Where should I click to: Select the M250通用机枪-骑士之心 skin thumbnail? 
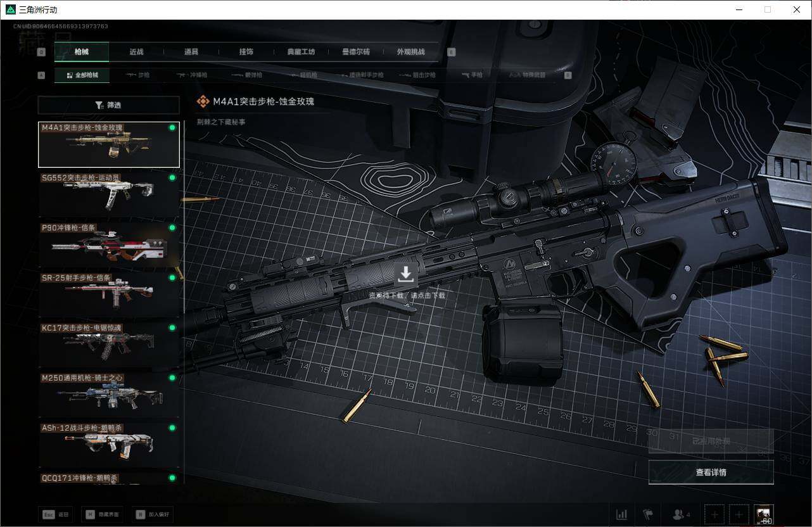pos(108,395)
